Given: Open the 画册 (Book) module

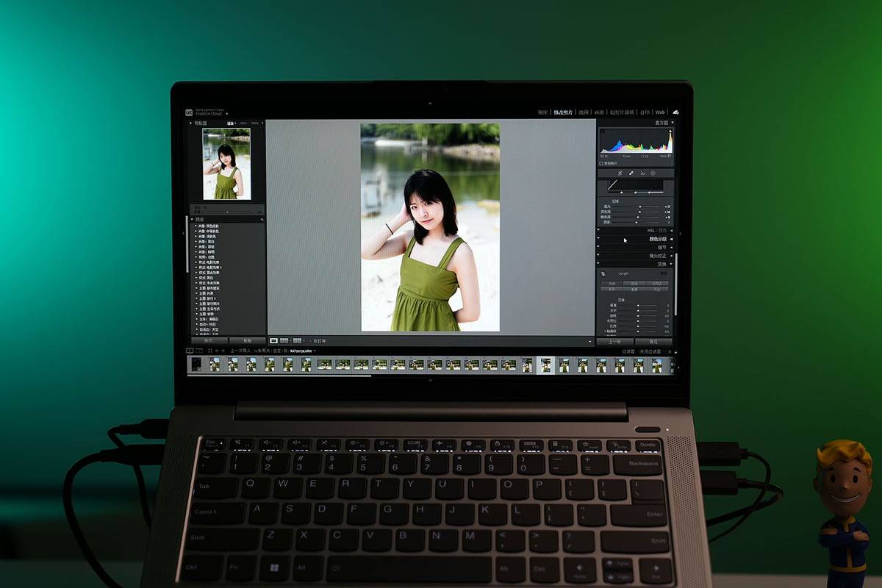Looking at the screenshot, I should 599,112.
